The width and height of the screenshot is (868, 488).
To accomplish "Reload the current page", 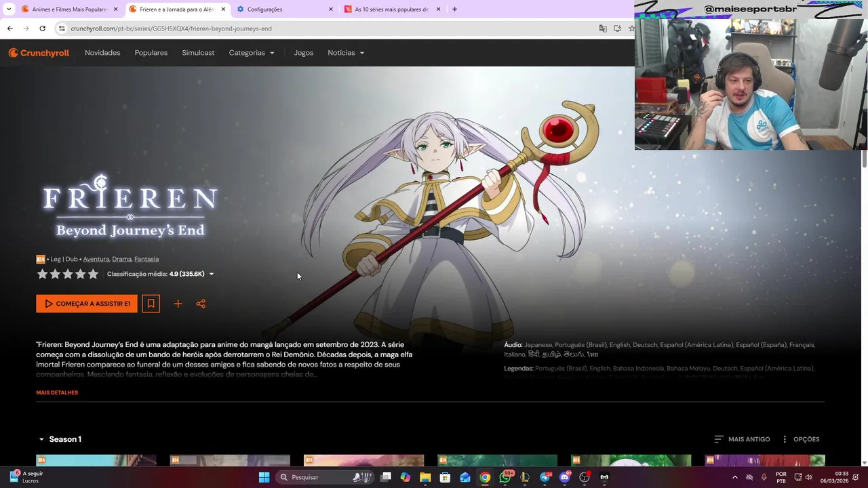I will (x=42, y=28).
